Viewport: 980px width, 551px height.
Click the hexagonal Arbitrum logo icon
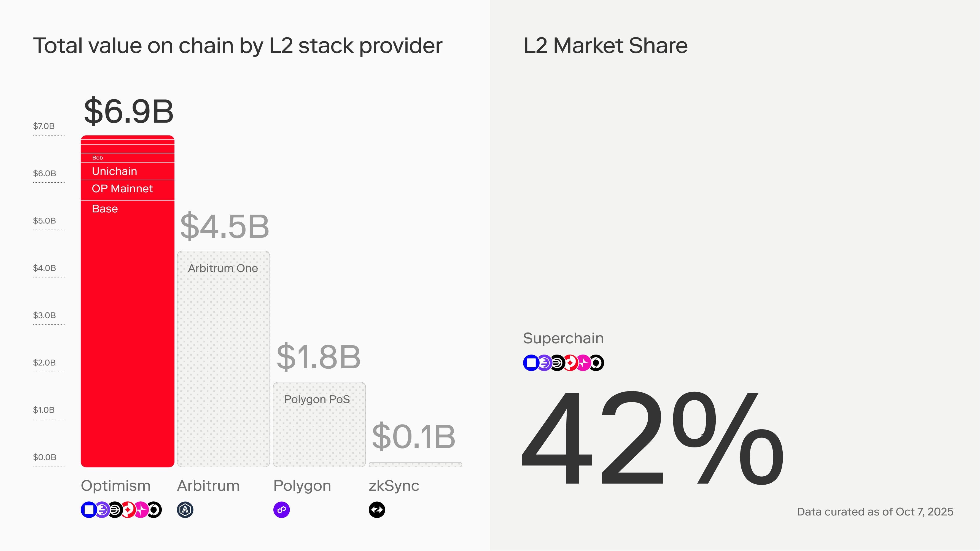(185, 510)
